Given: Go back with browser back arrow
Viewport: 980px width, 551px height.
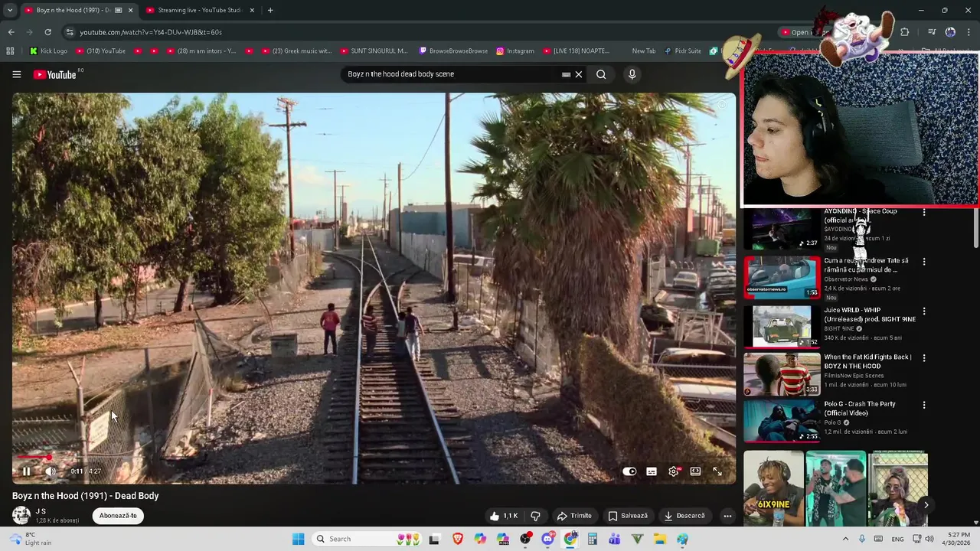Looking at the screenshot, I should tap(11, 32).
